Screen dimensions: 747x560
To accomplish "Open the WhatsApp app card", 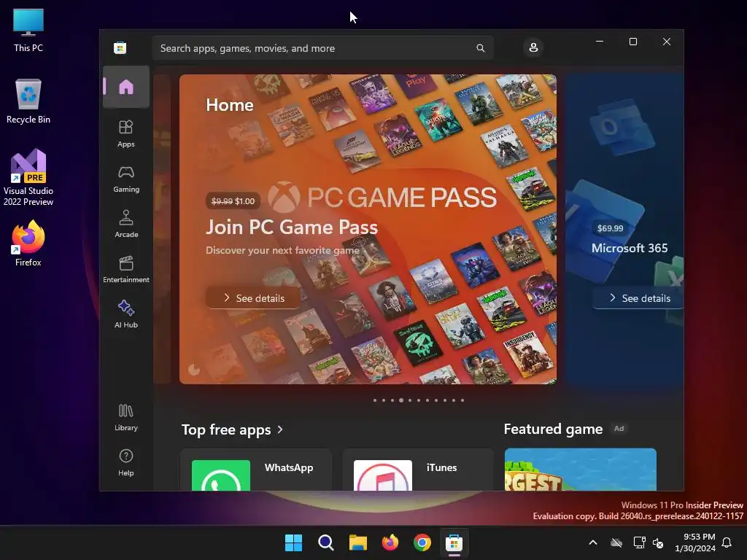I will (x=256, y=470).
